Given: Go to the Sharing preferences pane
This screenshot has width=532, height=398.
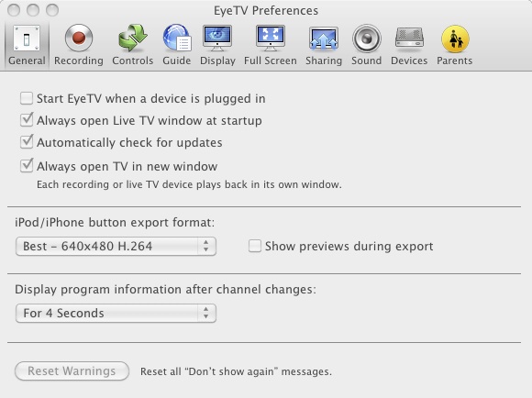Looking at the screenshot, I should pyautogui.click(x=324, y=46).
